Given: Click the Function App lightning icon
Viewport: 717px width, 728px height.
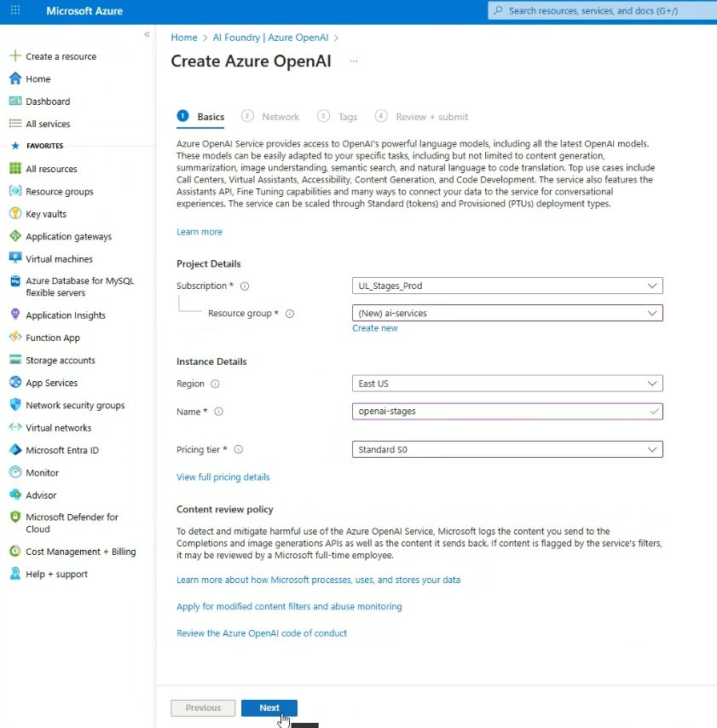Looking at the screenshot, I should (x=15, y=338).
